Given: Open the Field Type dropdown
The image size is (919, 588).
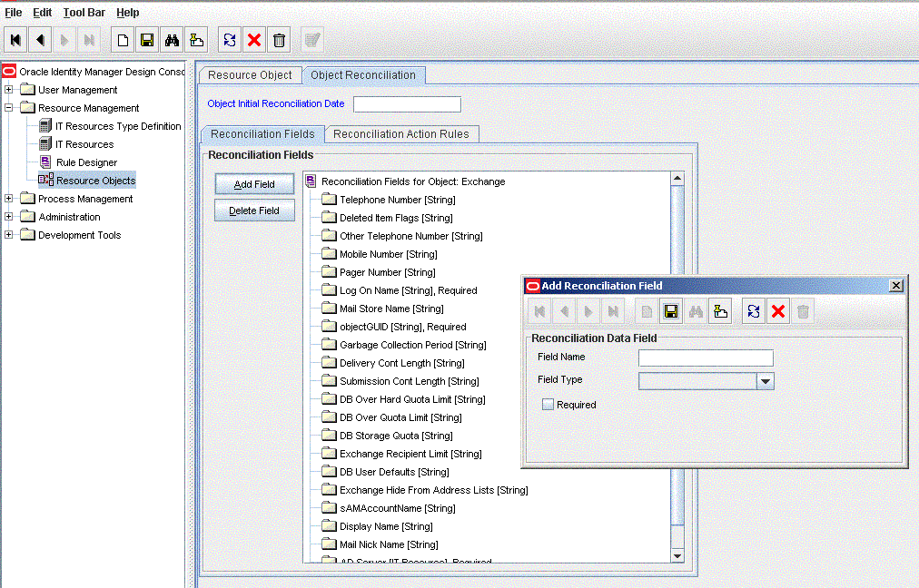Looking at the screenshot, I should 765,381.
